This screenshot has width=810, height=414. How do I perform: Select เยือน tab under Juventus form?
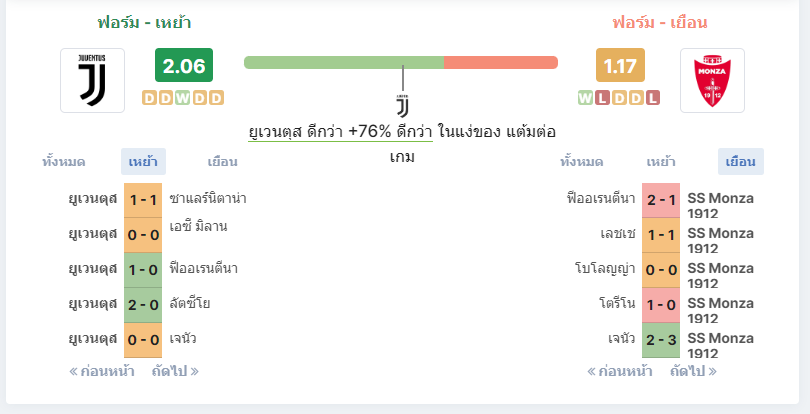[x=222, y=162]
